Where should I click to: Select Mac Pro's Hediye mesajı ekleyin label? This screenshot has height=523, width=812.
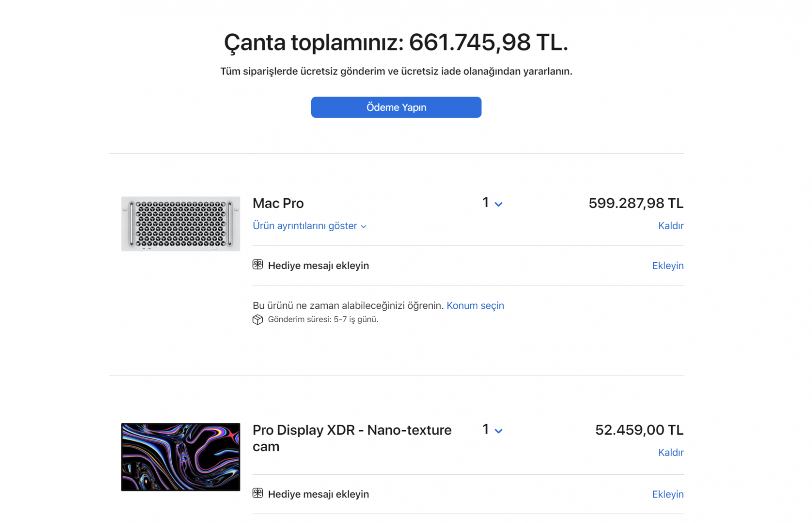click(318, 265)
